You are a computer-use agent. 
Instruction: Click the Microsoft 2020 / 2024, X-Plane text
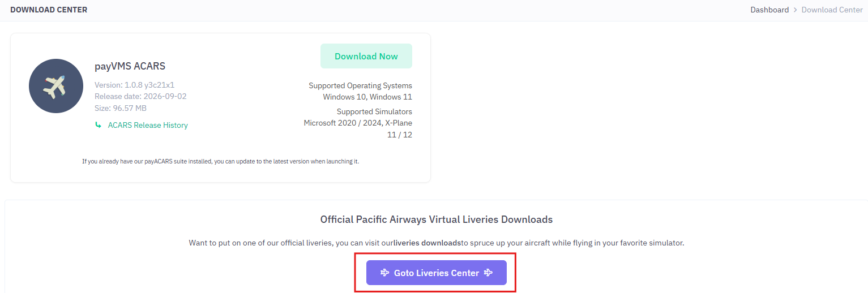pyautogui.click(x=358, y=123)
